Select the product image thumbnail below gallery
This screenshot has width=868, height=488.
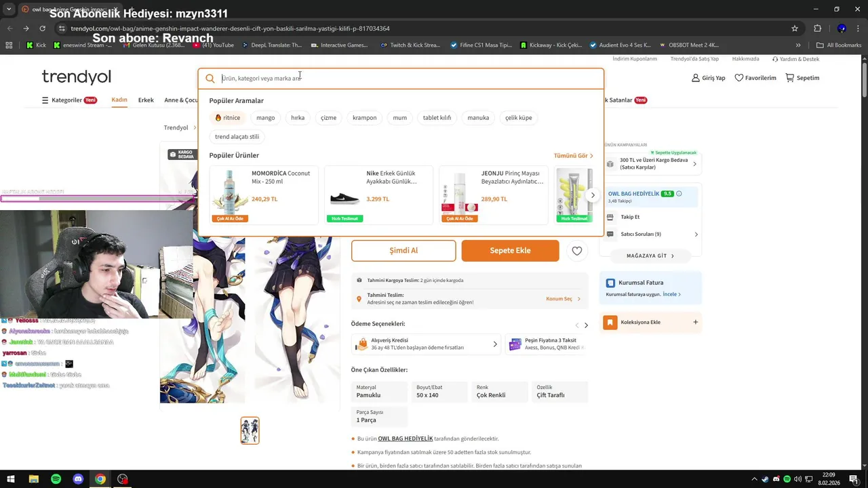(250, 430)
